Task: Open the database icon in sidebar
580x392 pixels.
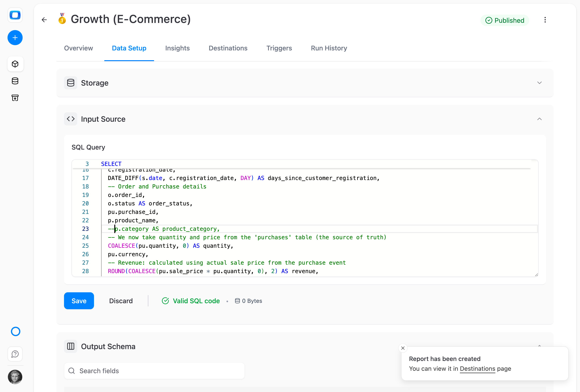Action: point(15,81)
